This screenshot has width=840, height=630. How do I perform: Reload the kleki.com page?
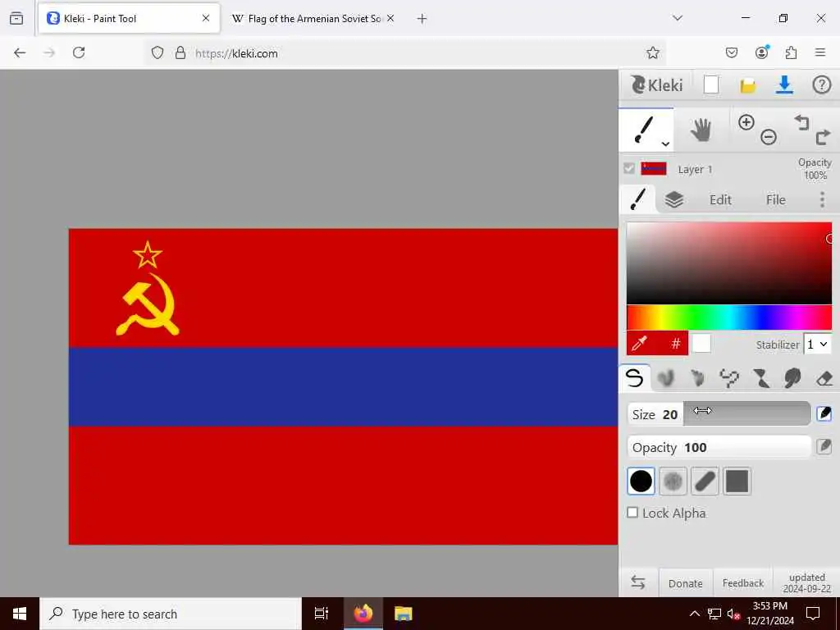click(79, 52)
